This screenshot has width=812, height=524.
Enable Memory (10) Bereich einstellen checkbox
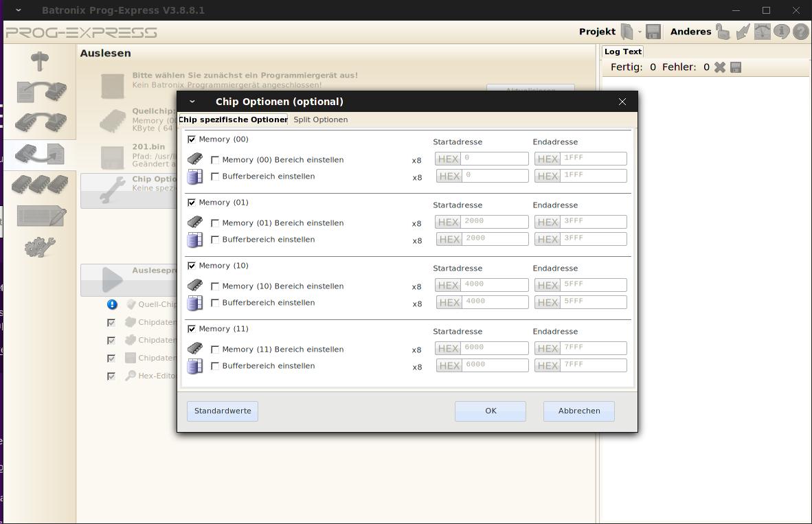click(215, 286)
